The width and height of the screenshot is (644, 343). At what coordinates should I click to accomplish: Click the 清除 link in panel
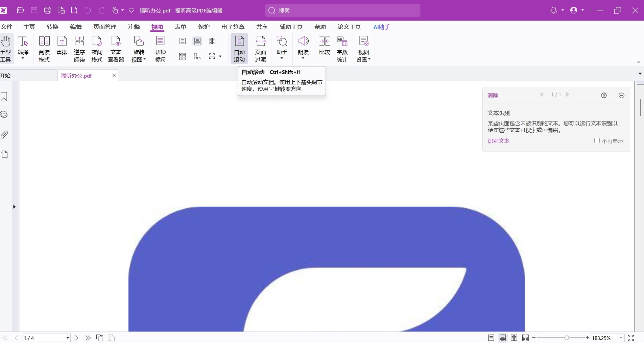[493, 95]
